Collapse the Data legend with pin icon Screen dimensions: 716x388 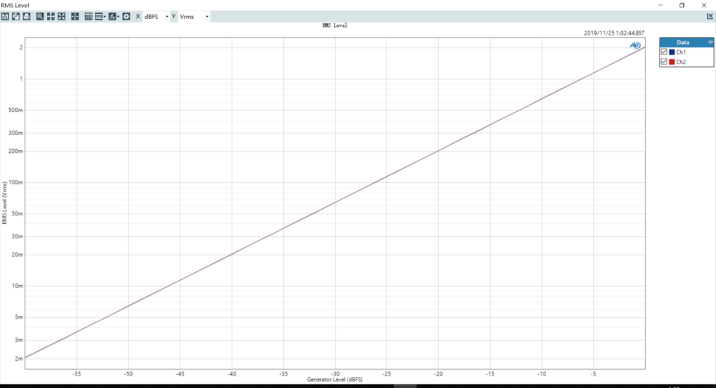(710, 42)
